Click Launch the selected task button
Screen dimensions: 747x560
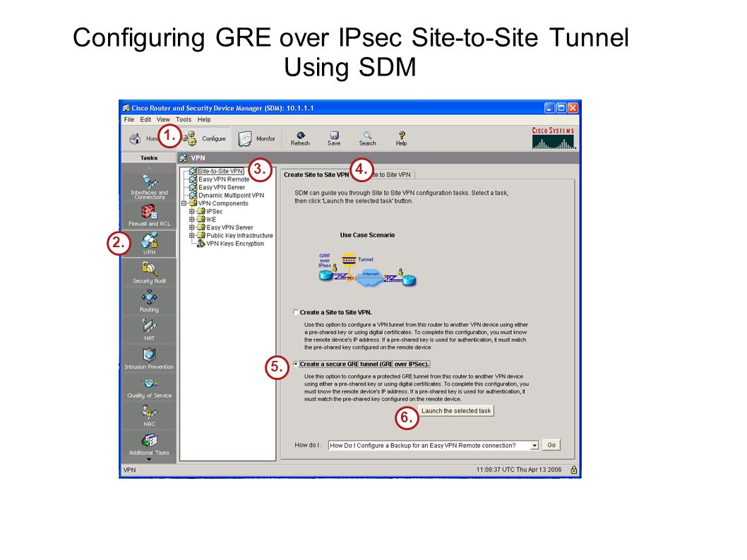point(456,411)
